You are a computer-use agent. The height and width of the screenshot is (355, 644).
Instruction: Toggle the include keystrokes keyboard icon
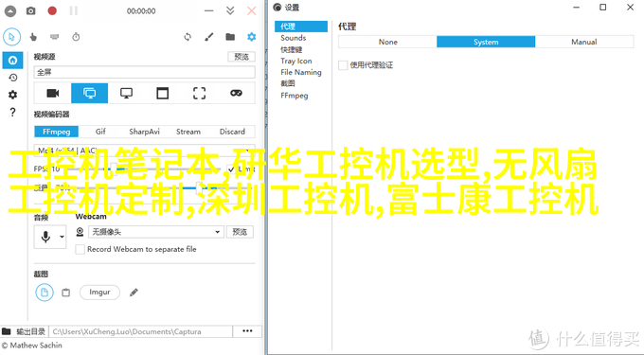[x=55, y=37]
